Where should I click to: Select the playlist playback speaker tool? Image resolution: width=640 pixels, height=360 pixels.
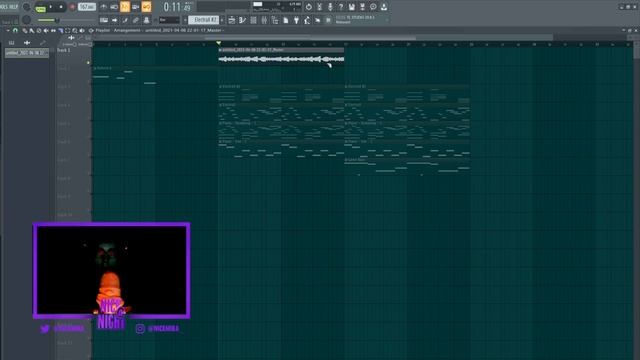point(82,31)
